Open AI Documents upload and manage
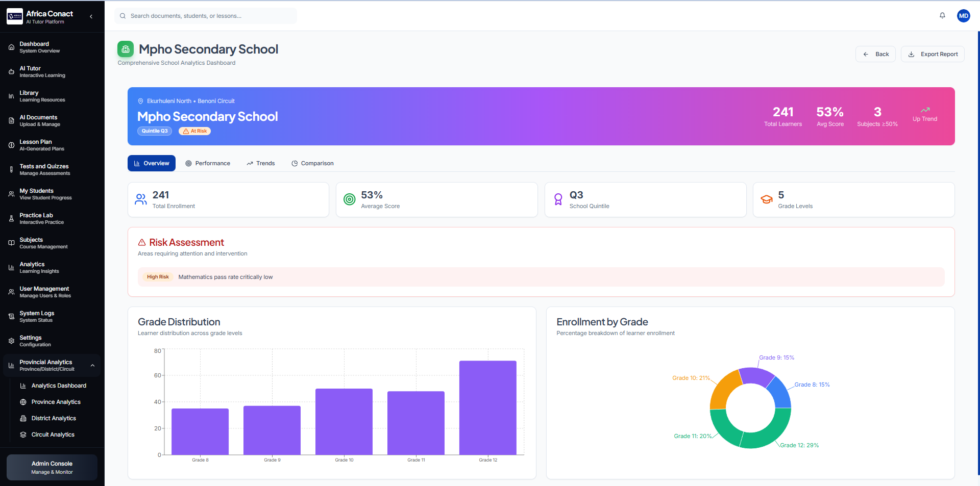The height and width of the screenshot is (486, 980). pyautogui.click(x=38, y=120)
